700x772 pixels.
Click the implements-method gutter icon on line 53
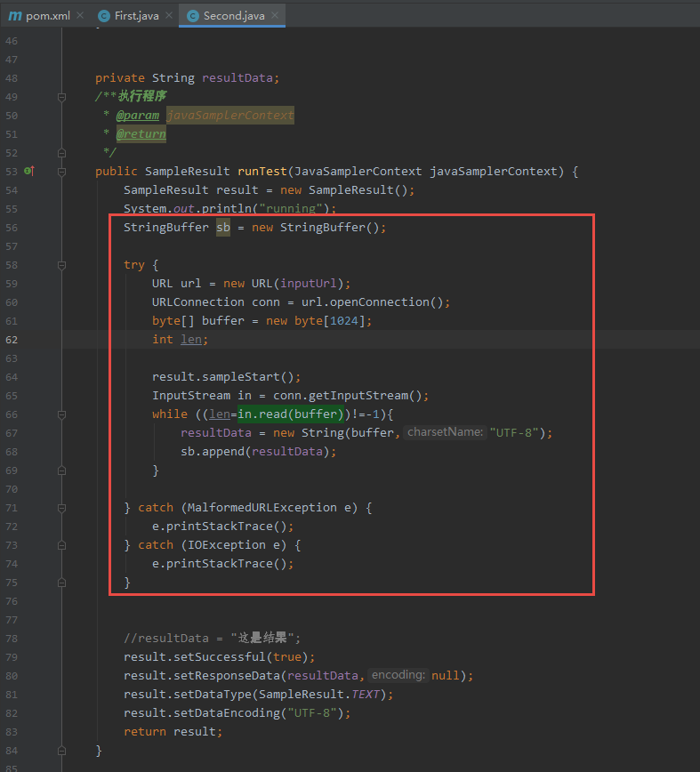pos(28,171)
